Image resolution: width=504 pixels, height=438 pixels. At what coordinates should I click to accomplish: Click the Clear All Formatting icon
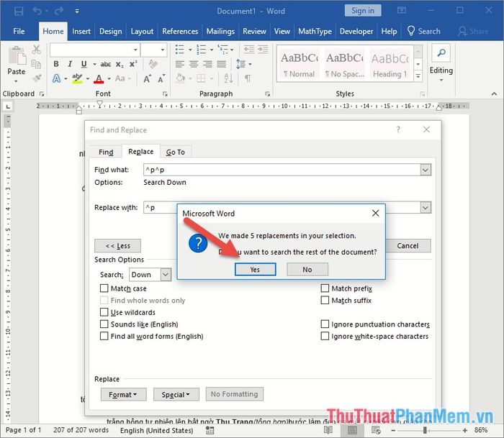(153, 64)
